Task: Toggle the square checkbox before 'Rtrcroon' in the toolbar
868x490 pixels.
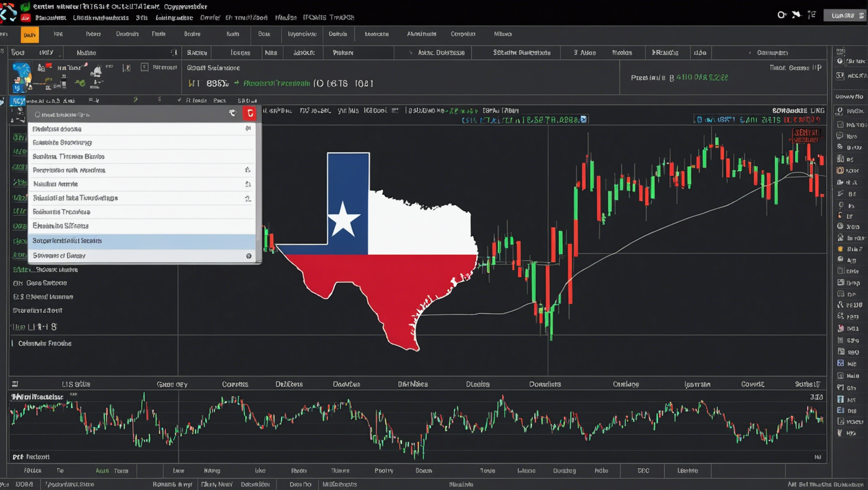Action: tap(144, 67)
